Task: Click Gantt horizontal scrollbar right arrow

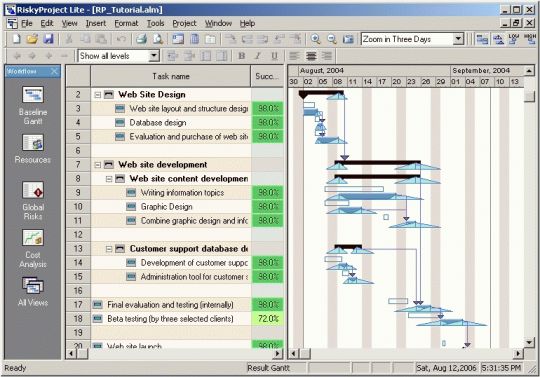Action: (x=518, y=354)
